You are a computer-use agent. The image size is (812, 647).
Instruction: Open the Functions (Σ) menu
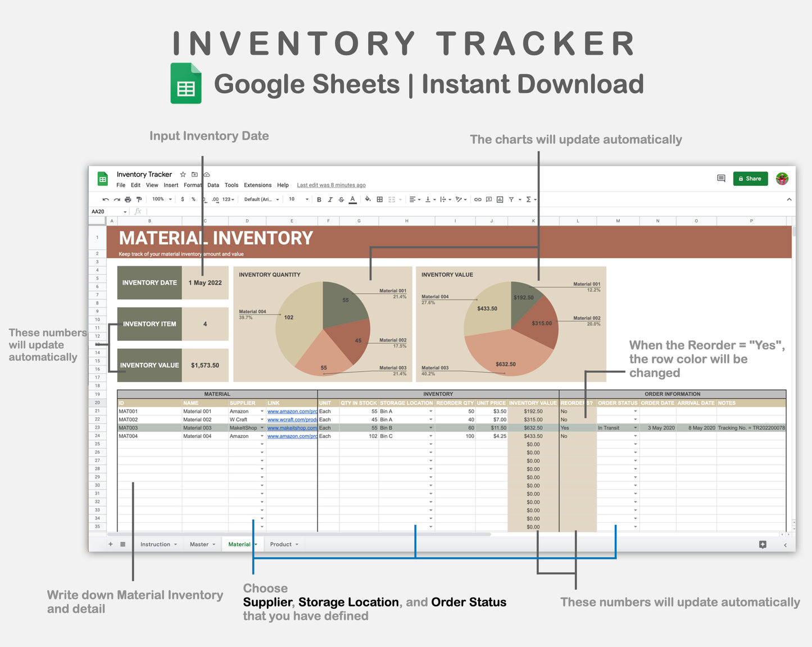(x=528, y=199)
